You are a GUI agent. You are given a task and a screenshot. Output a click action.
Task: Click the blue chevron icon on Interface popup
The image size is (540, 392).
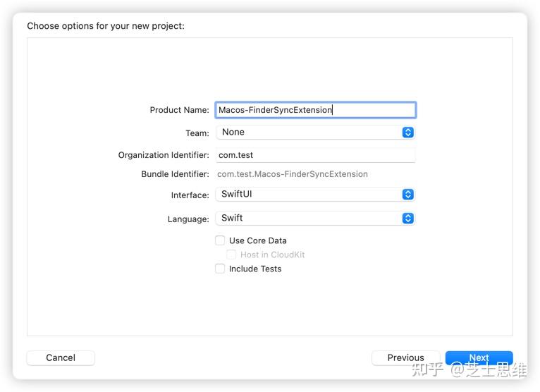[x=407, y=195]
